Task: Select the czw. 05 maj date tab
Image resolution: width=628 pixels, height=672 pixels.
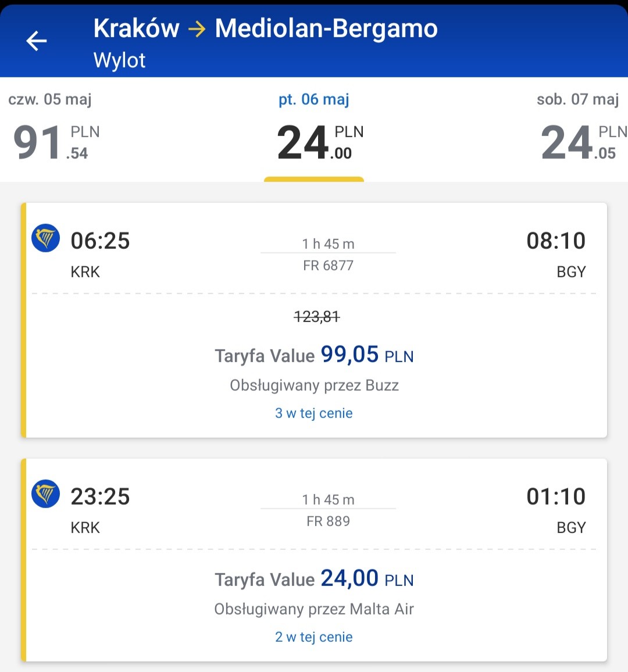Action: 53,128
